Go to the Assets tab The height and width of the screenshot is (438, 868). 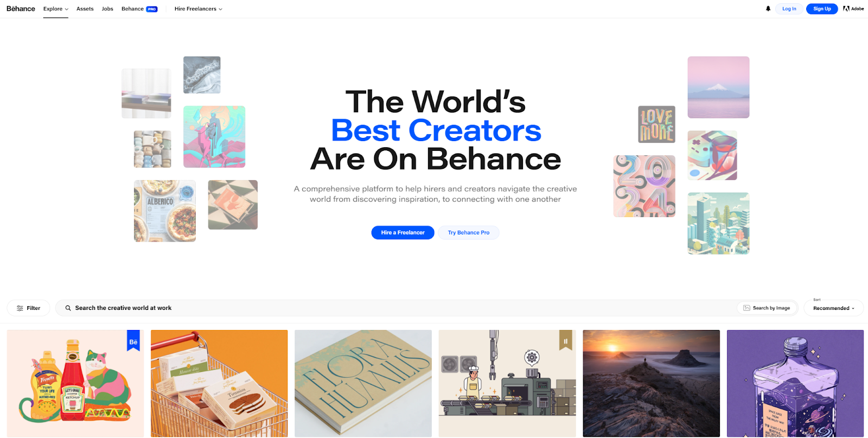[85, 9]
